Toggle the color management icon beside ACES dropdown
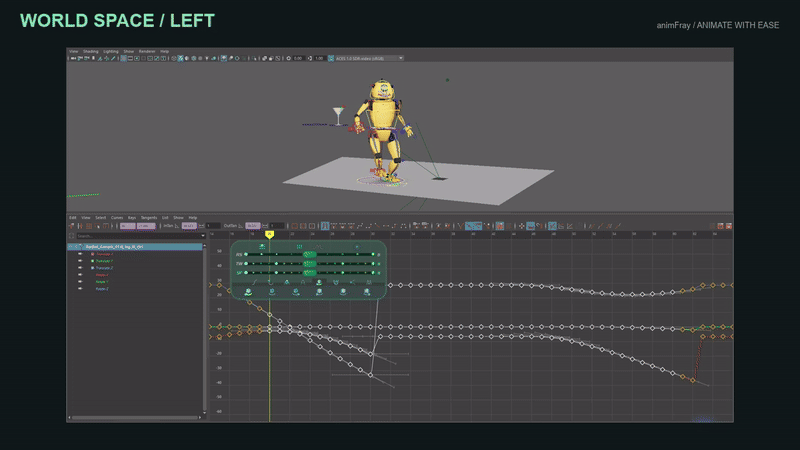The width and height of the screenshot is (800, 450). pyautogui.click(x=331, y=58)
